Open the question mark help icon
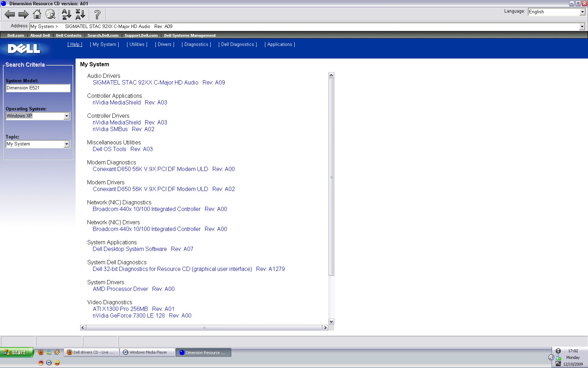588x368 pixels. click(x=97, y=14)
